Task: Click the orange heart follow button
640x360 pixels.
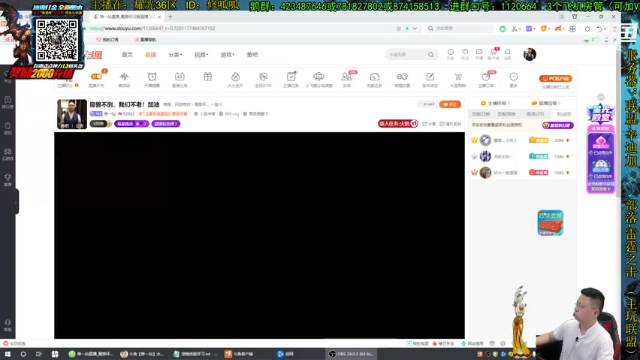Action: (450, 104)
